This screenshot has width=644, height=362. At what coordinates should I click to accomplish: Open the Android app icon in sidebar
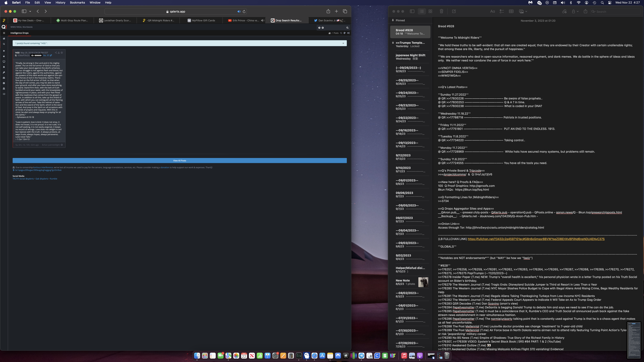coord(4,51)
